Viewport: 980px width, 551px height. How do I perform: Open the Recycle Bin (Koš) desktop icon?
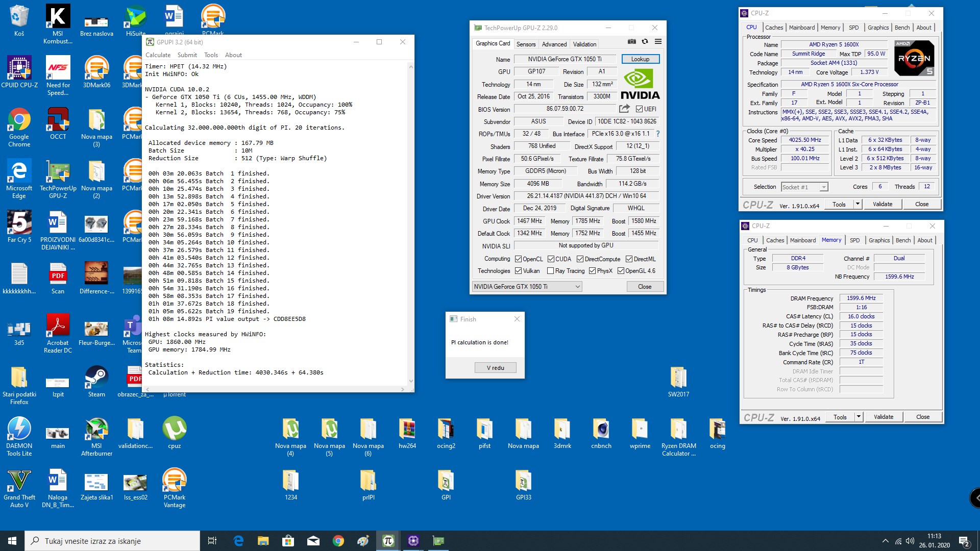[19, 20]
